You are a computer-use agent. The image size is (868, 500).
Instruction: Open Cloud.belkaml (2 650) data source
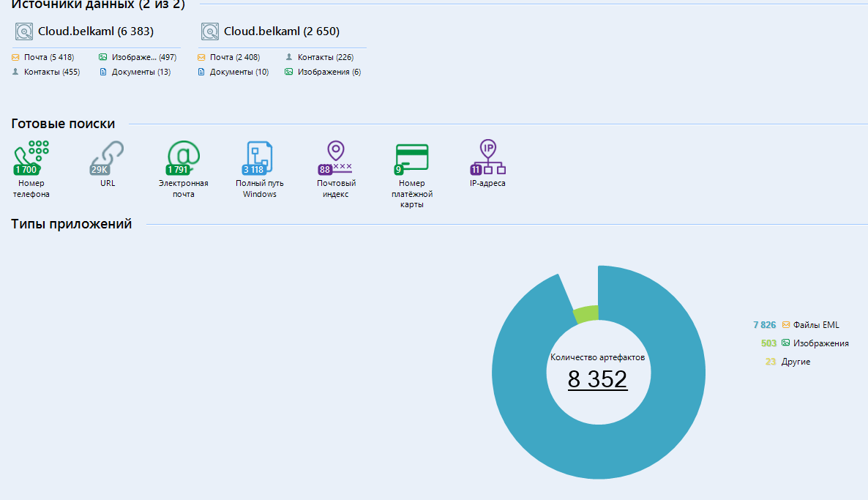[x=282, y=31]
